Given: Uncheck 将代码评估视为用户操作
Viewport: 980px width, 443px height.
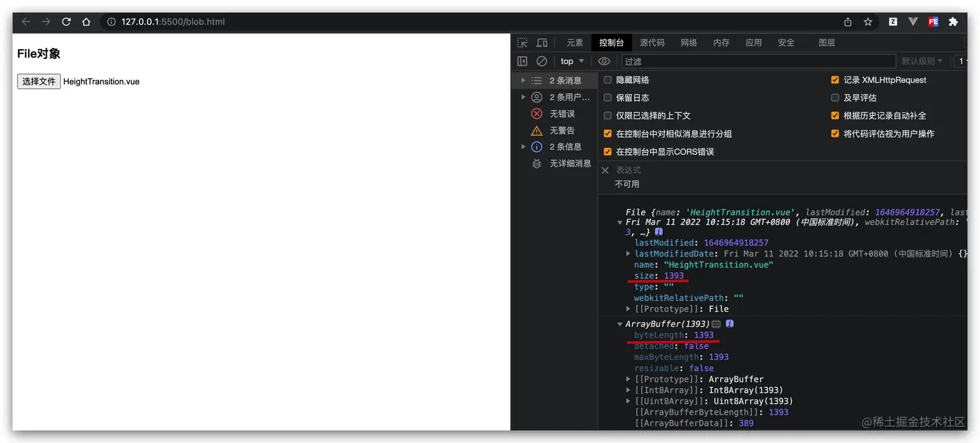Looking at the screenshot, I should (835, 134).
